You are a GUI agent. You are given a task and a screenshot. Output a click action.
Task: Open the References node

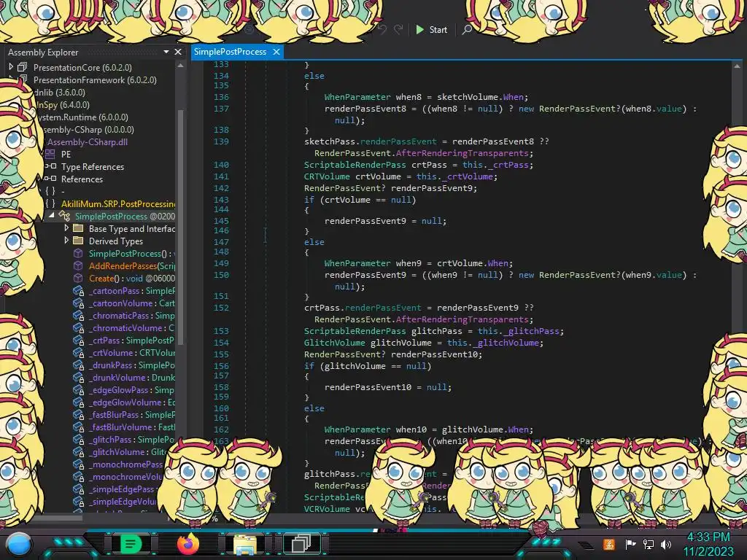click(82, 179)
